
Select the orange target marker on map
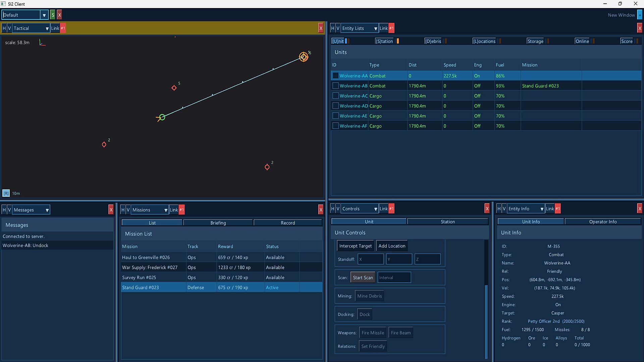point(304,57)
